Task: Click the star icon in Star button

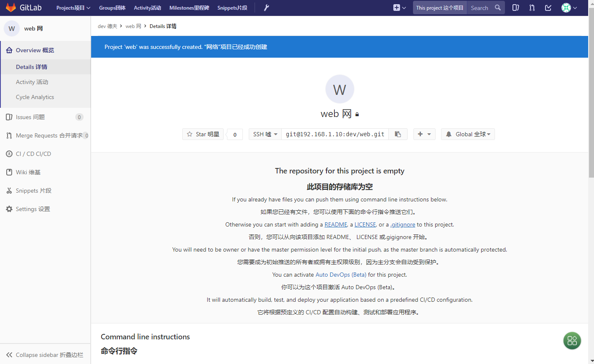Action: 190,134
